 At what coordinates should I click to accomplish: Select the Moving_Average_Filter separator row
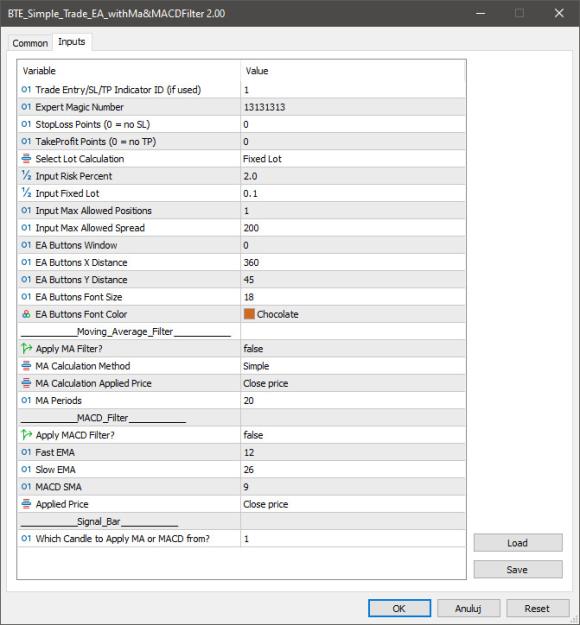pos(241,331)
